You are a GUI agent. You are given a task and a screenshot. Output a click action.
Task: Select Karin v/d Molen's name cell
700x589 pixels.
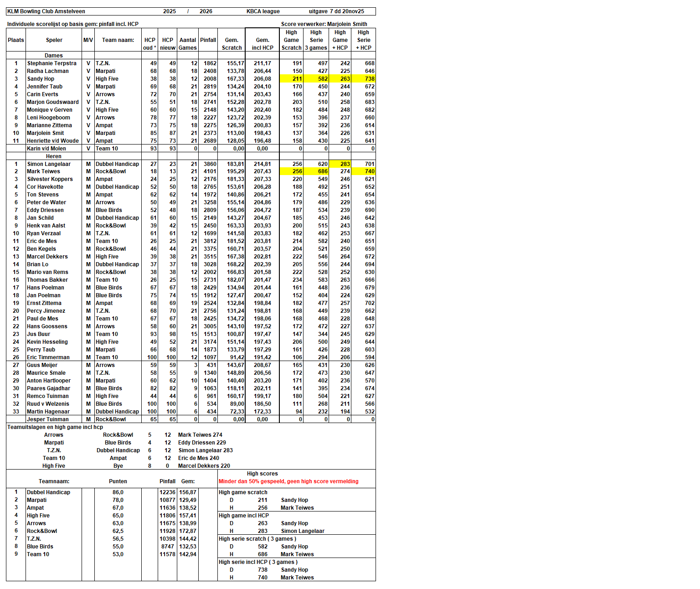(x=46, y=149)
